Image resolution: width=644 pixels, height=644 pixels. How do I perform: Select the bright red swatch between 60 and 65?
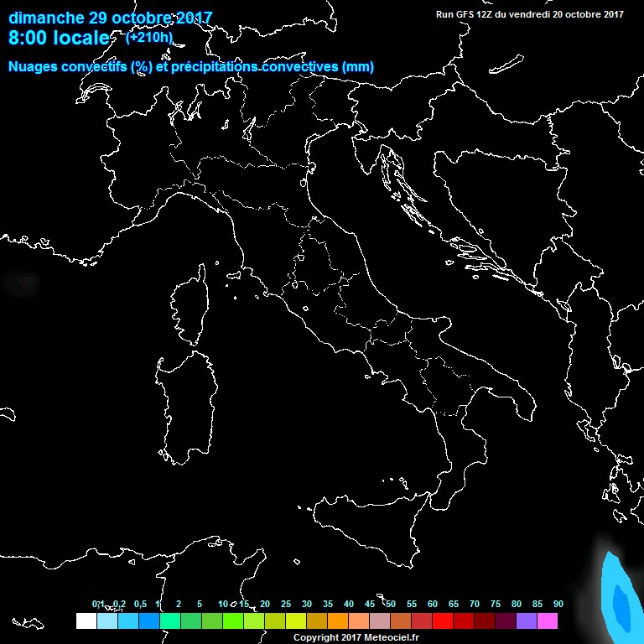[x=443, y=621]
